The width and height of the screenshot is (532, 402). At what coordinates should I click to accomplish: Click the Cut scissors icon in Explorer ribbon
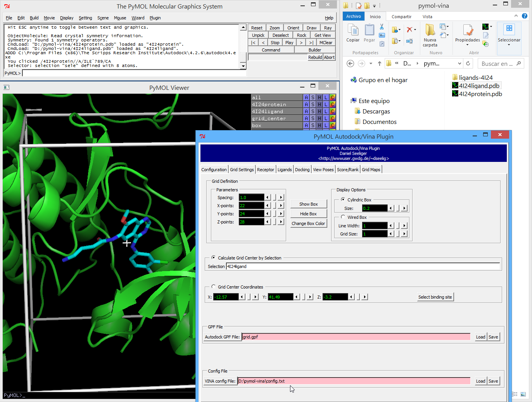pos(382,27)
